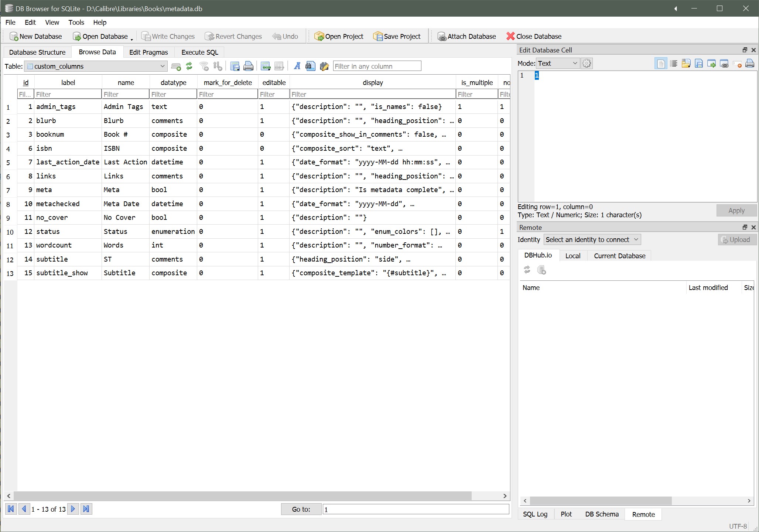Refresh the table data with green arrows
The image size is (759, 532).
(189, 66)
